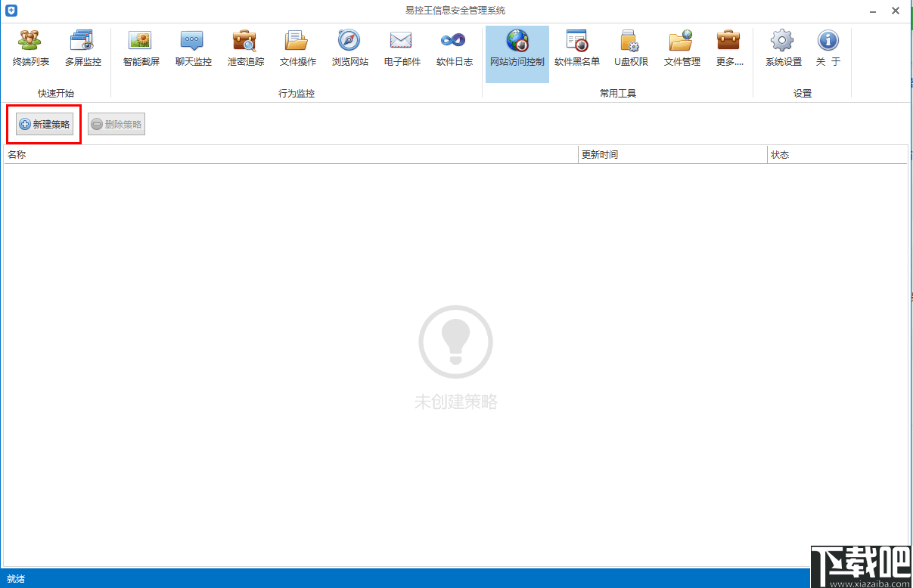
Task: Sort by 名称 column header
Action: [291, 155]
